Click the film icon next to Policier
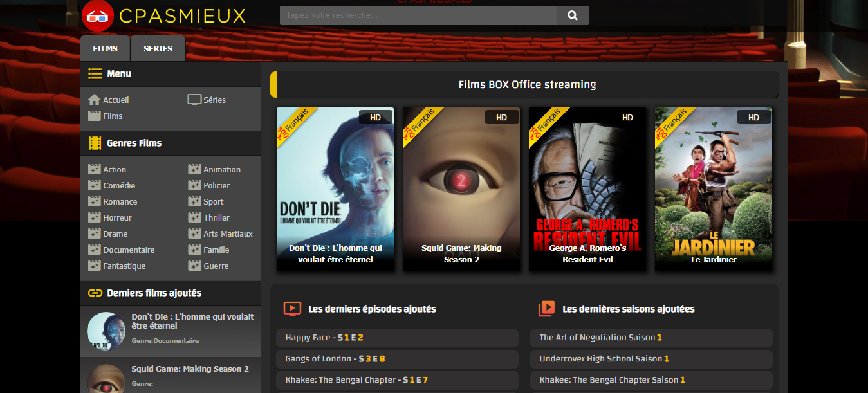Viewport: 868px width, 393px height. (194, 185)
